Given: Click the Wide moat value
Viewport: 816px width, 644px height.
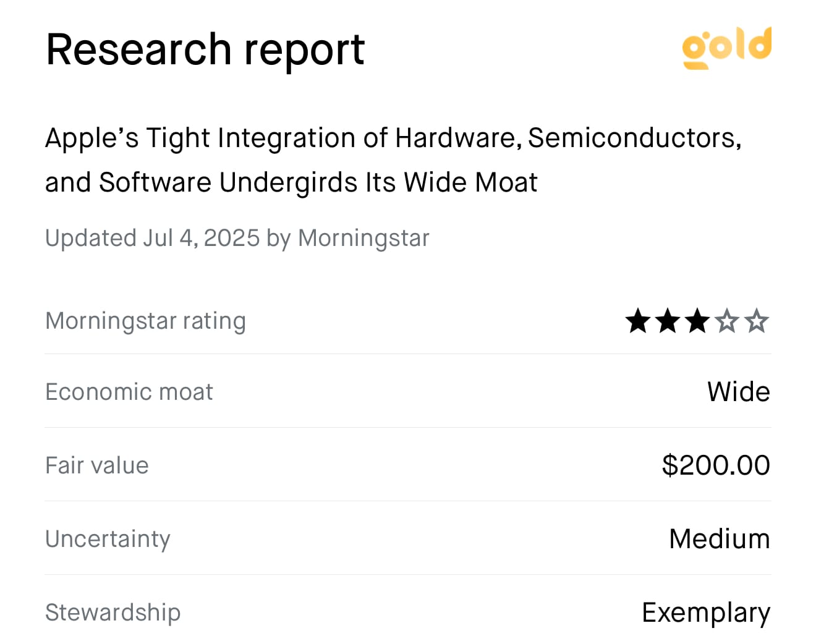Looking at the screenshot, I should [x=739, y=392].
